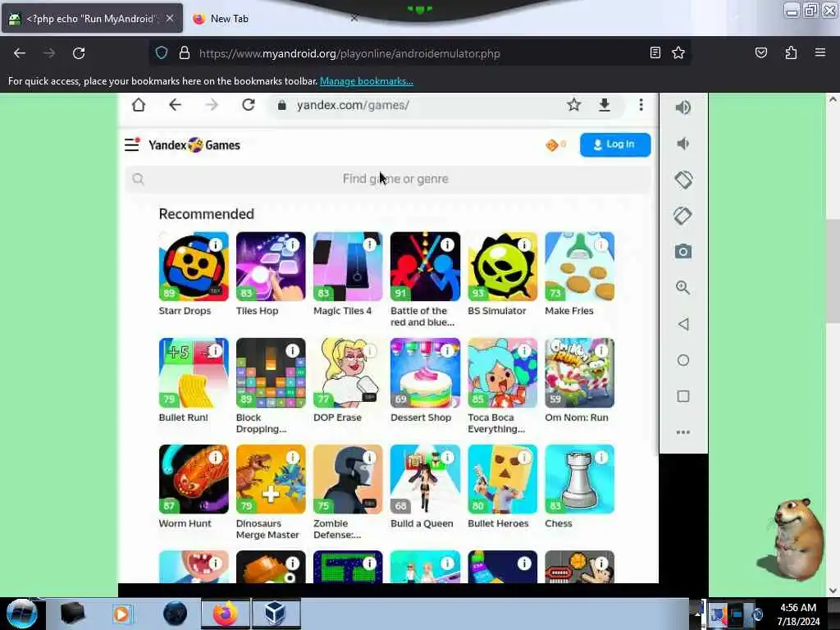Tap the Android home circle button

(x=683, y=360)
